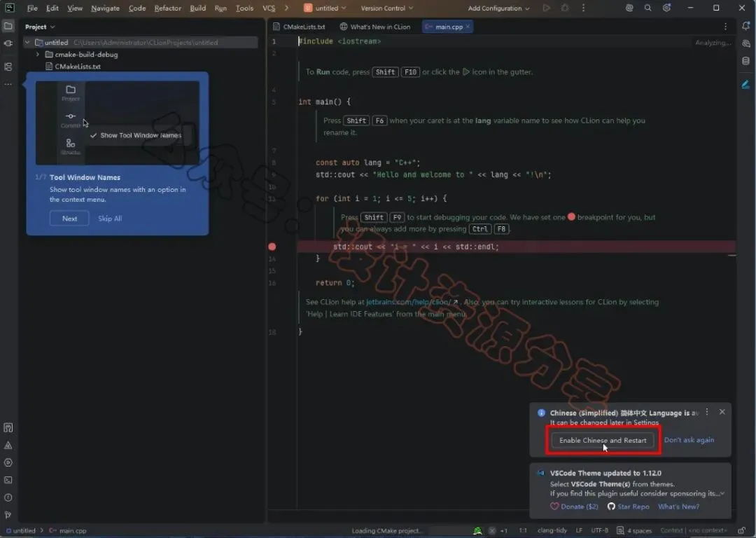Open more run actions vertical ellipsis
Screen dimensions: 756x538
tap(583, 8)
